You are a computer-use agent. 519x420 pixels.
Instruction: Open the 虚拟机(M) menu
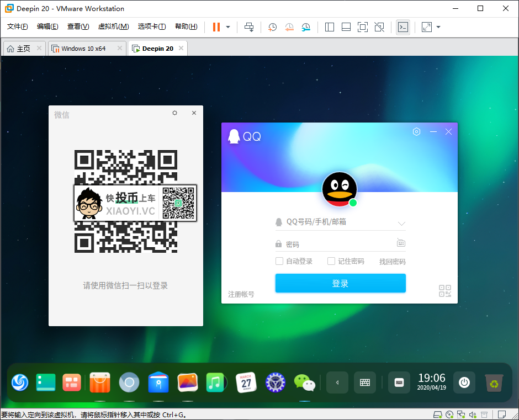coord(114,26)
